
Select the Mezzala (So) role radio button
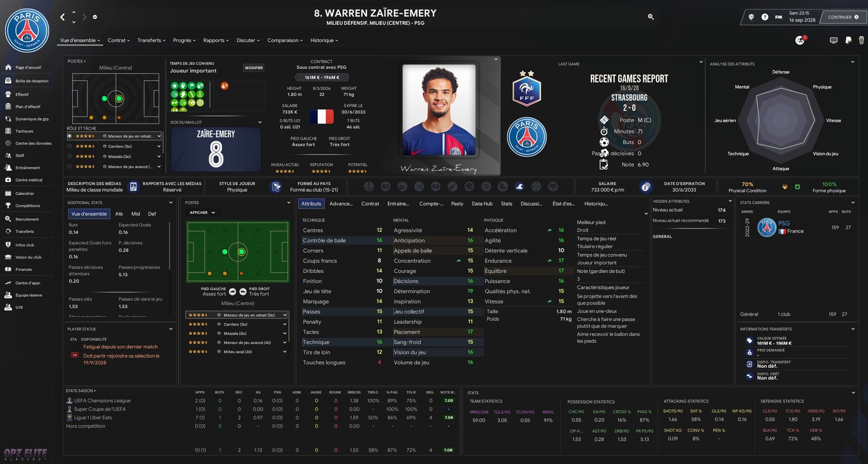click(70, 156)
